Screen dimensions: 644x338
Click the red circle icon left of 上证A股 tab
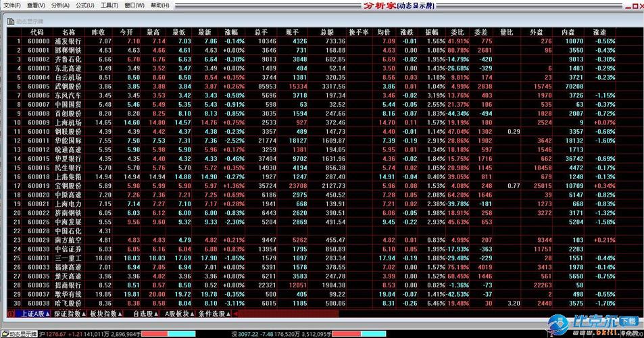point(11,314)
